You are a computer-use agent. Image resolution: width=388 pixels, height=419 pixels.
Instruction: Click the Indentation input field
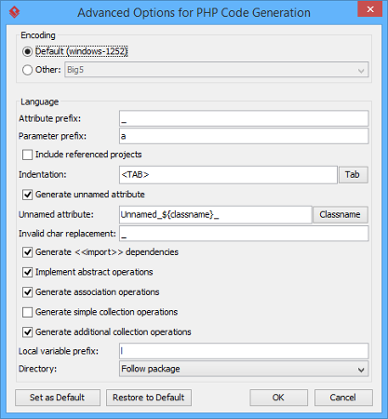click(x=228, y=175)
